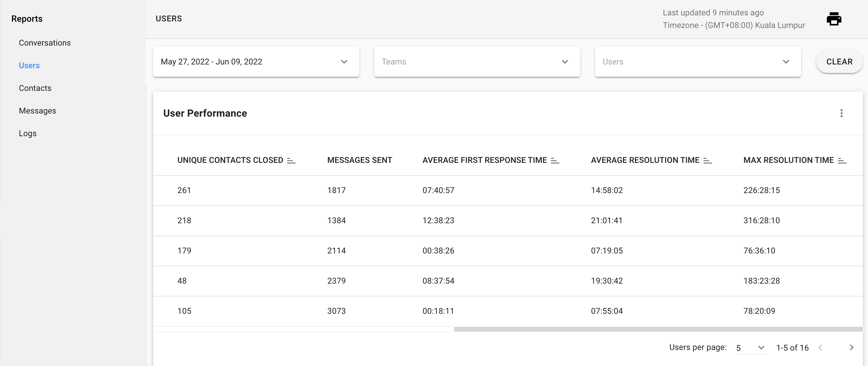Sort by Average Resolution Time icon

click(708, 161)
